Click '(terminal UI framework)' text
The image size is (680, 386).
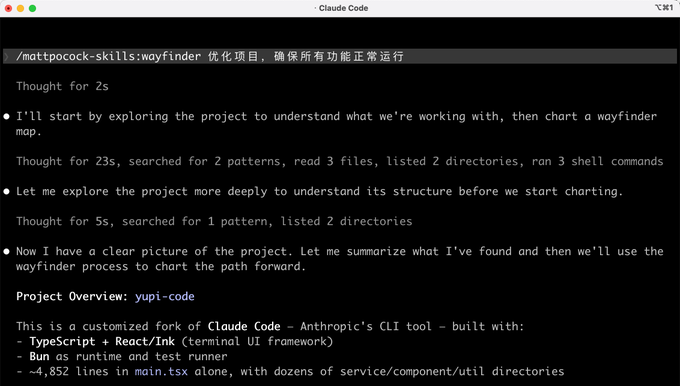coord(257,341)
